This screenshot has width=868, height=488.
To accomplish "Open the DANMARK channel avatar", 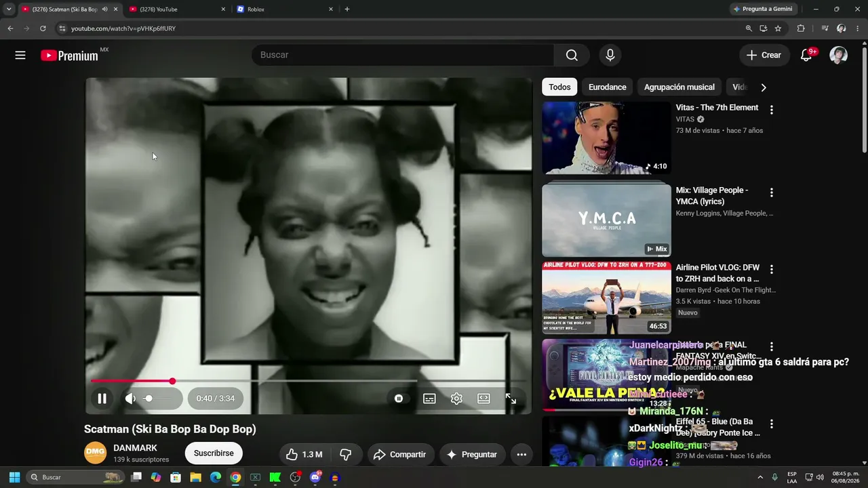I will pos(95,453).
